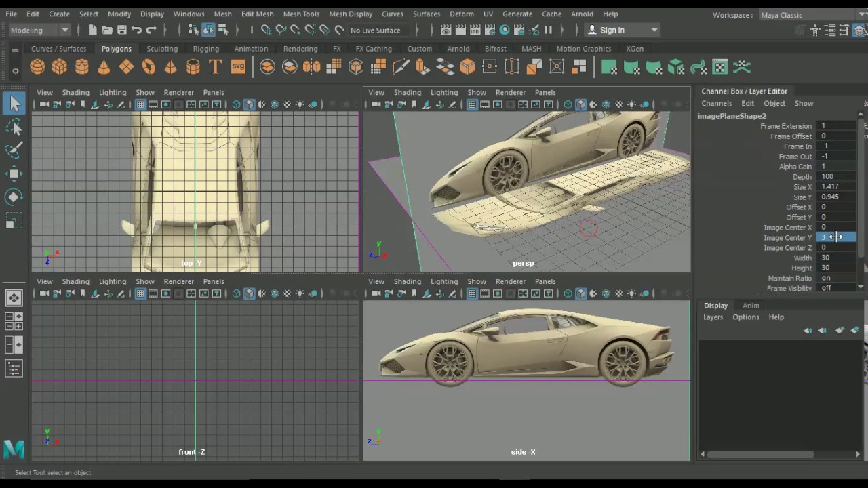The height and width of the screenshot is (488, 868).
Task: Click the polygon cube shelf icon
Action: 60,66
